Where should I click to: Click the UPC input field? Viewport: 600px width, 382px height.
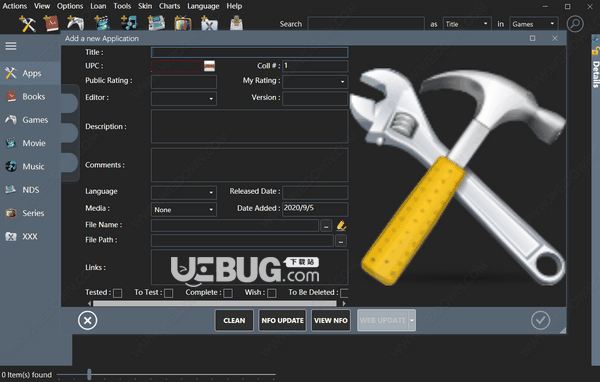point(177,66)
